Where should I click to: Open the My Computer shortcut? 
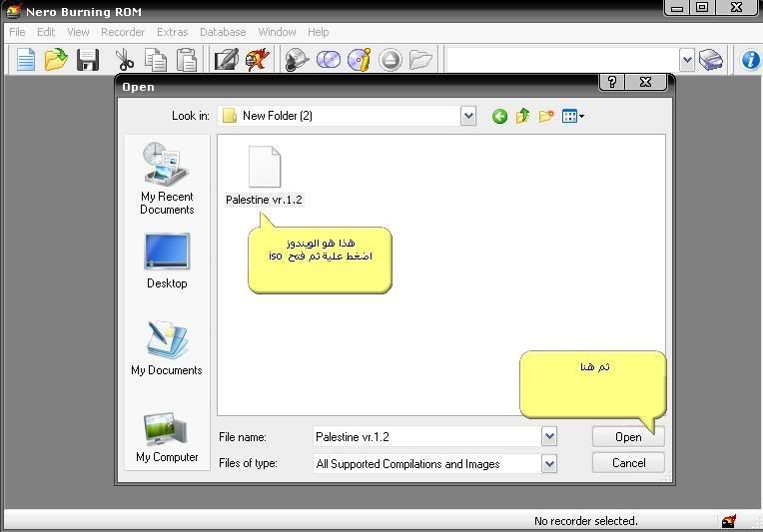coord(167,437)
